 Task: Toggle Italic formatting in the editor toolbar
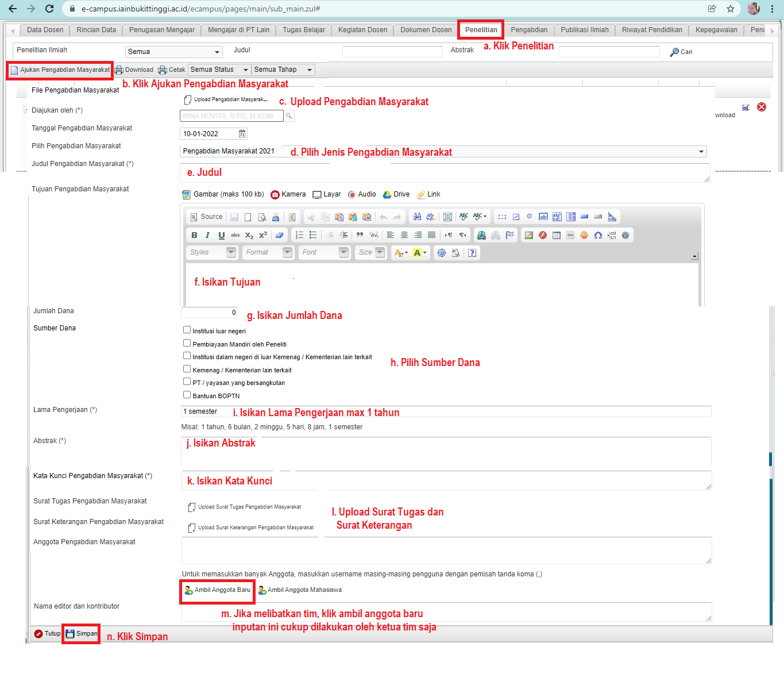click(207, 235)
